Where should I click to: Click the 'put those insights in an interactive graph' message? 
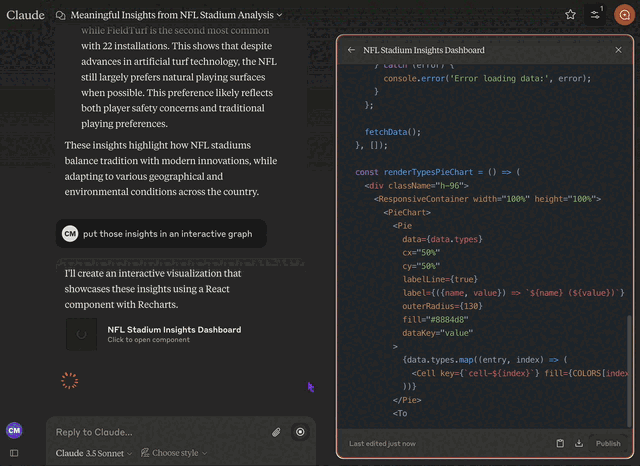click(x=161, y=234)
